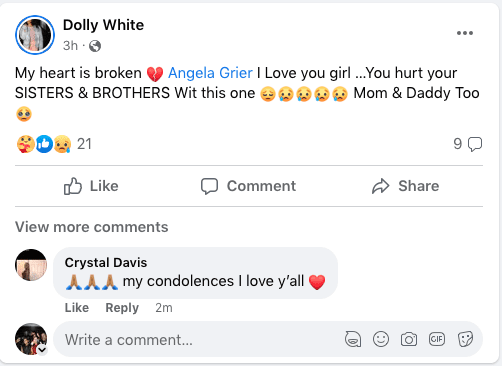This screenshot has width=502, height=366.
Task: Like the post by Dolly White
Action: 91,186
